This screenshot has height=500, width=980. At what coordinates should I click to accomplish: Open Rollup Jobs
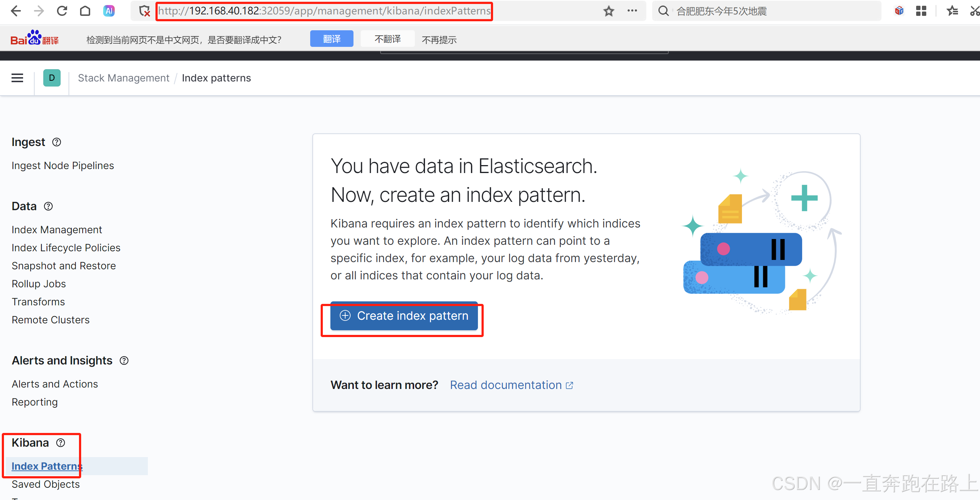pos(39,284)
